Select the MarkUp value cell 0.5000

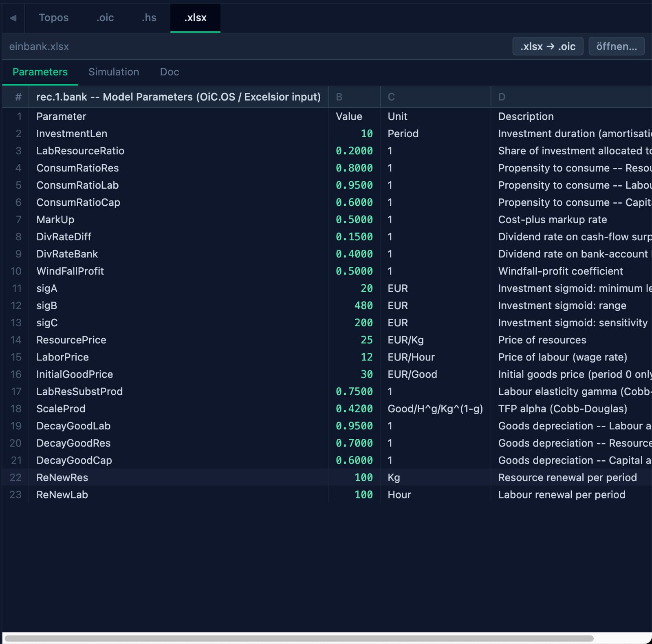pos(355,220)
